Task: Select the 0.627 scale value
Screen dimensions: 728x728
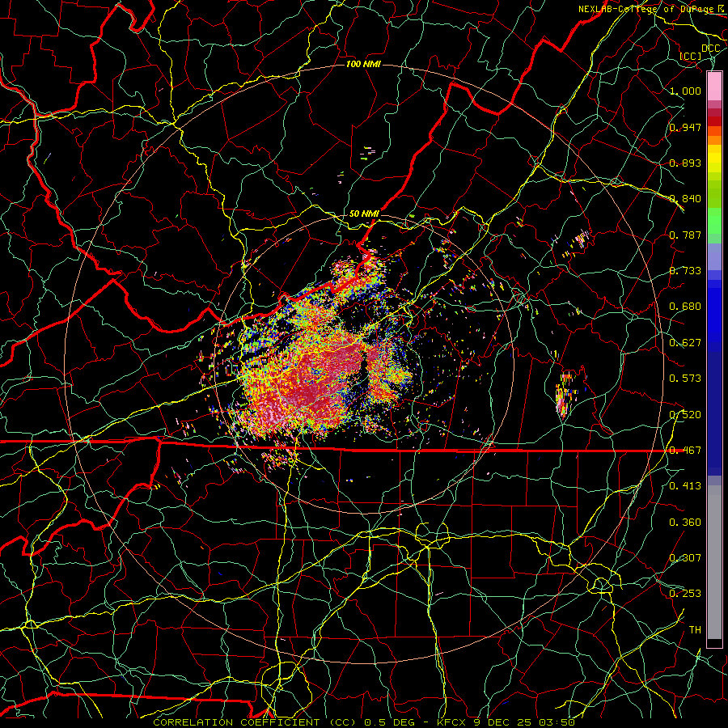Action: [x=685, y=343]
